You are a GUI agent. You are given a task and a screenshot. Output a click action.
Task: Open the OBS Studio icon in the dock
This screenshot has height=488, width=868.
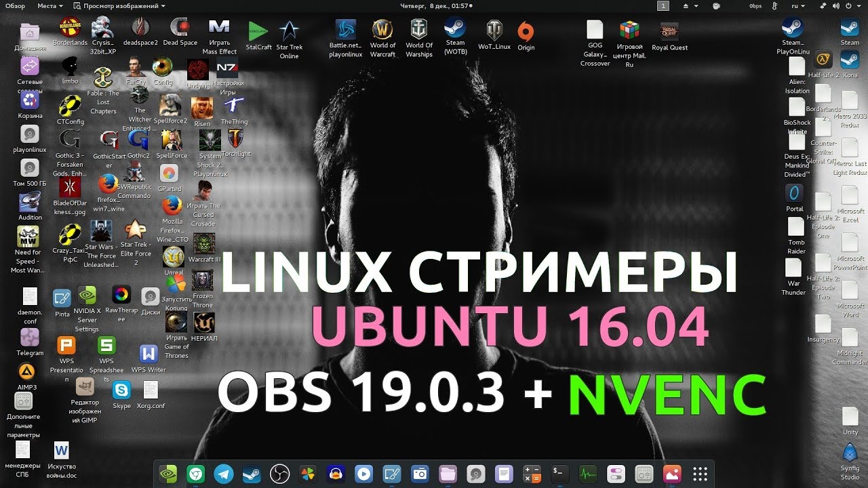[279, 474]
